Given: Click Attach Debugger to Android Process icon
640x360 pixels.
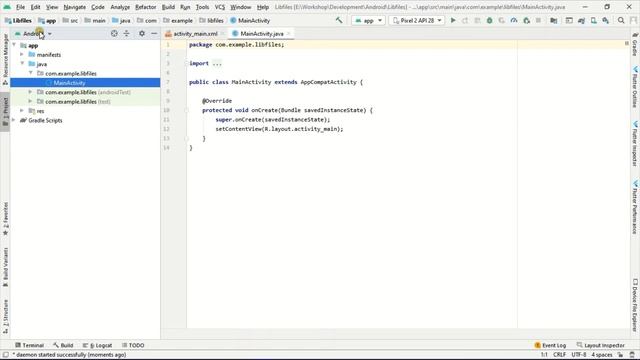Looking at the screenshot, I should click(x=527, y=20).
